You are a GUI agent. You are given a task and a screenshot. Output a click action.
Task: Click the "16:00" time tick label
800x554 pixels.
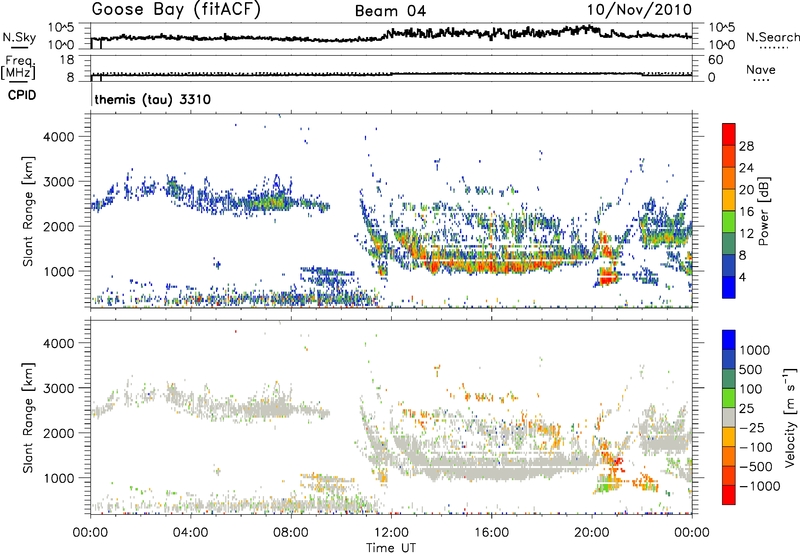(491, 533)
